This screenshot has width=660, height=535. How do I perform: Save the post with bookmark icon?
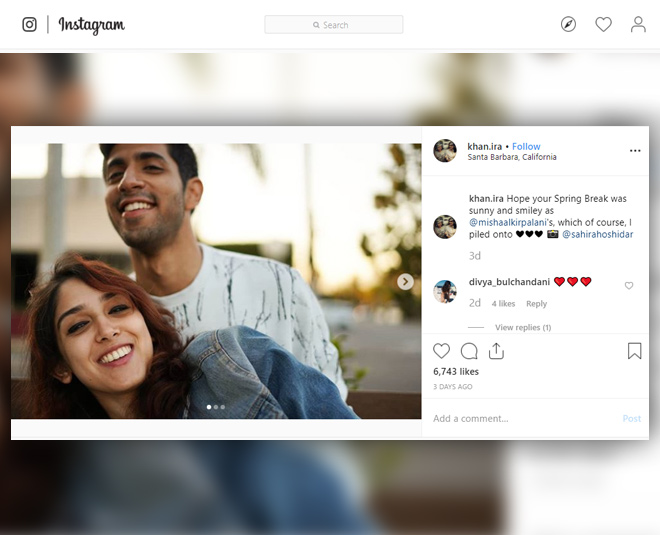pos(634,351)
